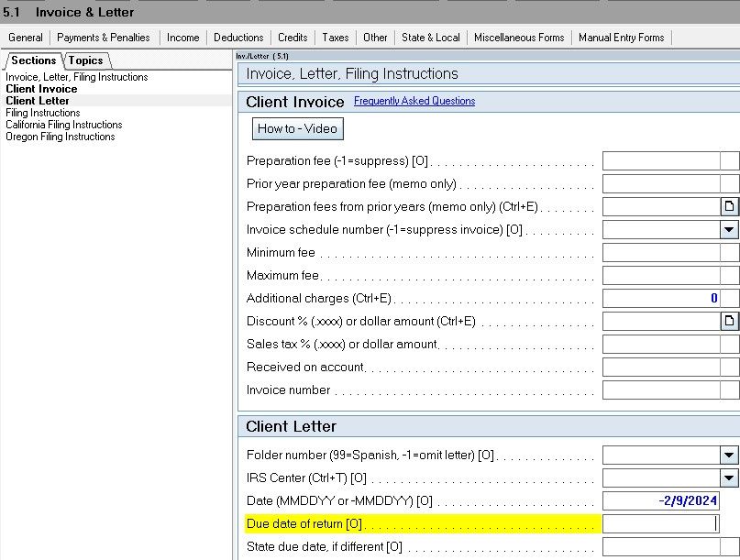740x560 pixels.
Task: Select the State & Local tab
Action: pyautogui.click(x=431, y=38)
